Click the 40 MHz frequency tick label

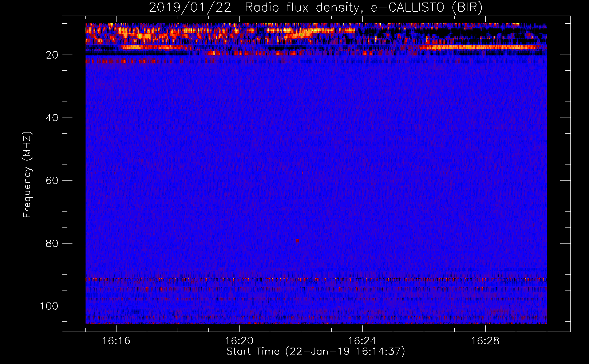tap(52, 118)
